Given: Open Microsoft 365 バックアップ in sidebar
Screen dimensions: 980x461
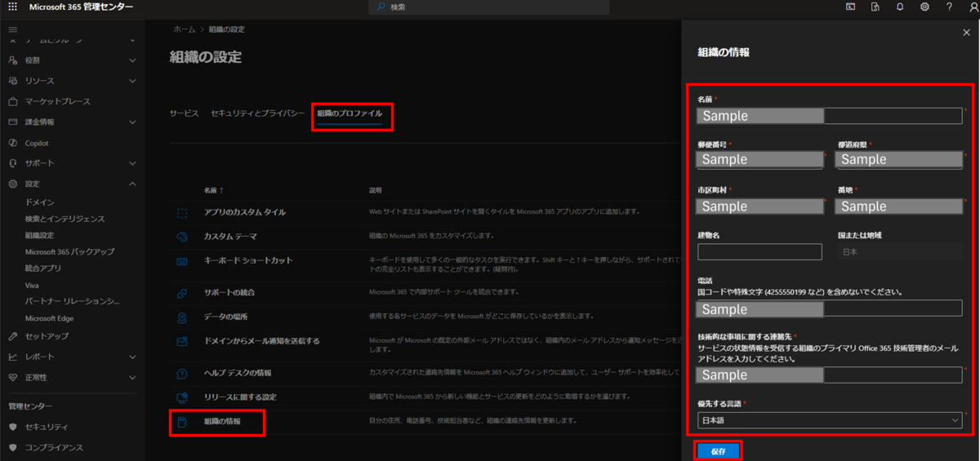Looking at the screenshot, I should click(69, 252).
